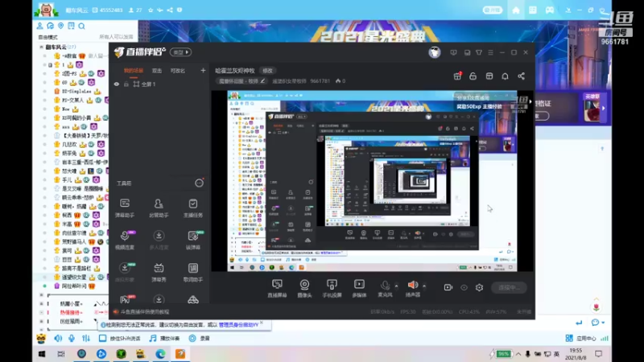Open the 主播任务 tool
This screenshot has height=362, width=644.
pos(192,208)
